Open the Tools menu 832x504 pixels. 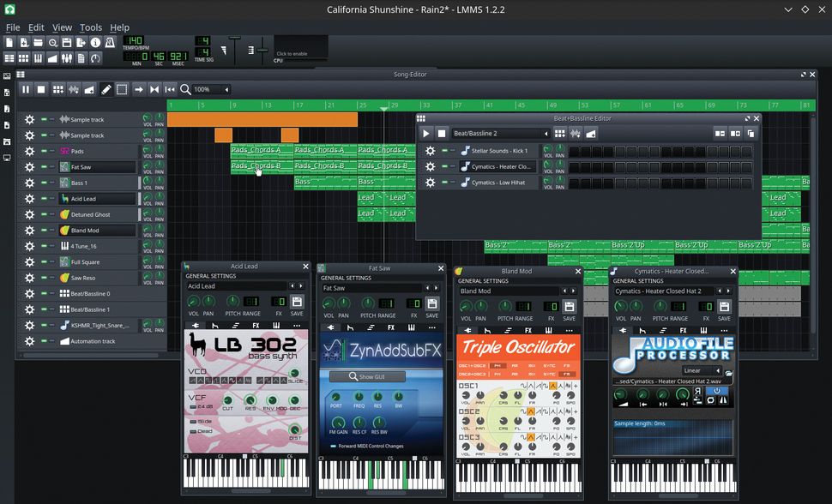point(90,27)
